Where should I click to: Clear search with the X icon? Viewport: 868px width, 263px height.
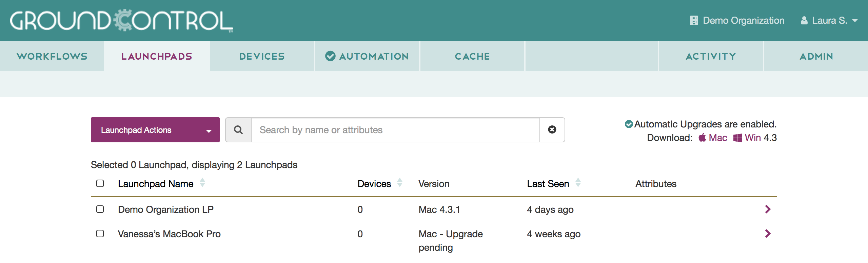pos(552,130)
